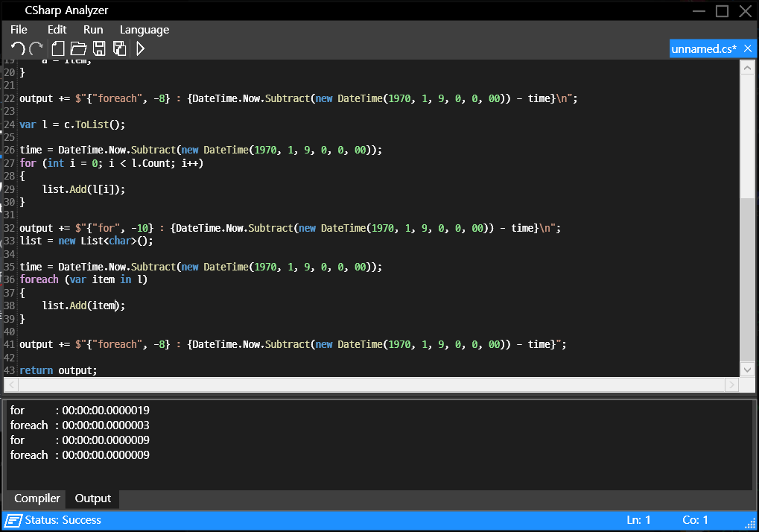Switch to the Output tab

tap(93, 498)
